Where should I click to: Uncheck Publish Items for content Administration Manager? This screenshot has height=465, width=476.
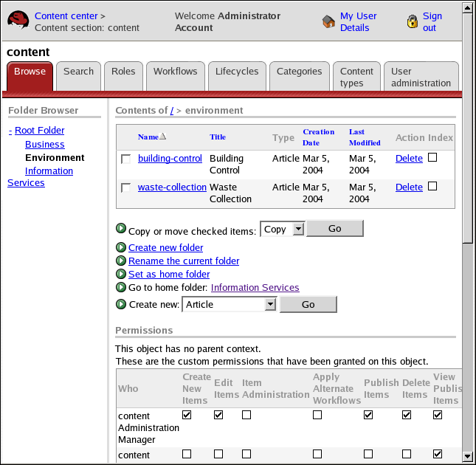(368, 415)
